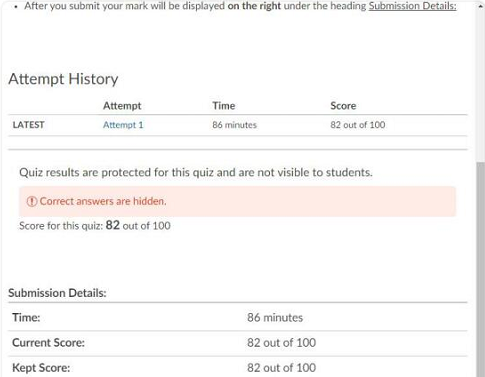Click the Time label in Submission Details
Screen dimensions: 485x377
point(26,317)
